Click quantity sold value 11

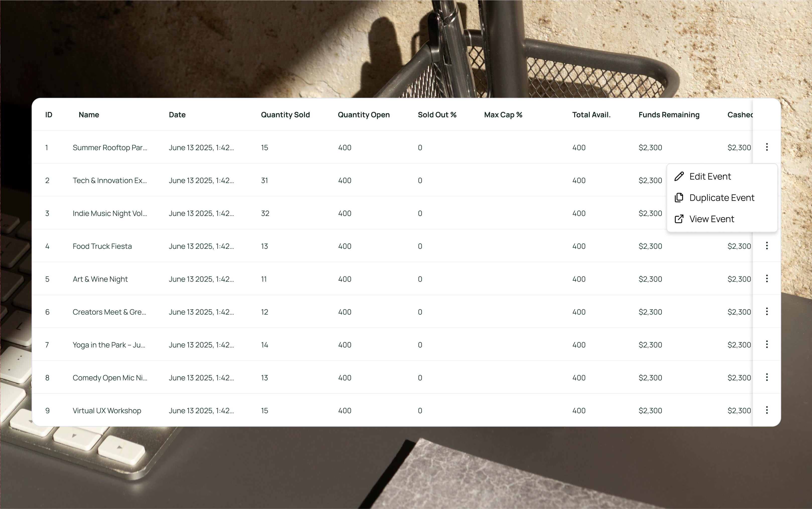coord(264,279)
